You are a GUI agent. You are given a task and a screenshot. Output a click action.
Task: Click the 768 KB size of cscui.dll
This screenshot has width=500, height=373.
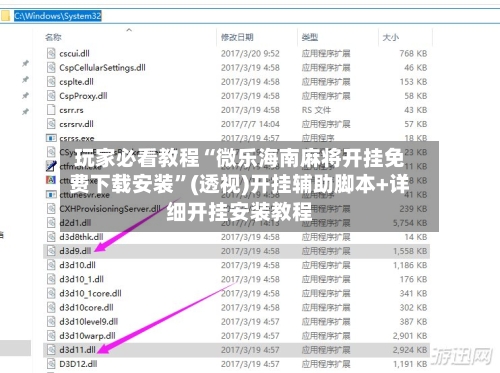(x=413, y=53)
